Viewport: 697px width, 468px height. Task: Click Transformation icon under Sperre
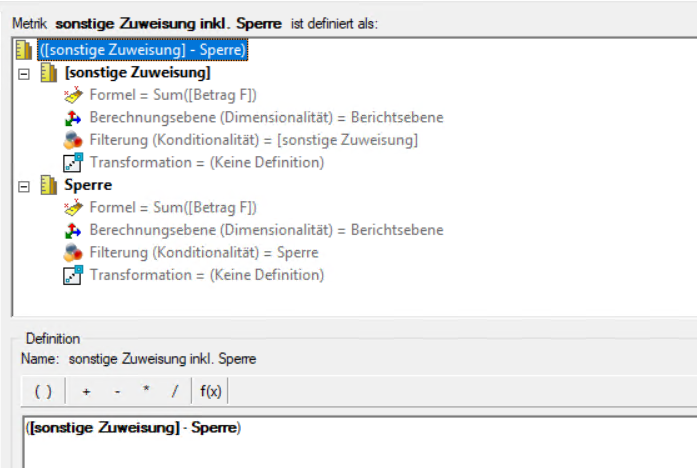(x=72, y=274)
